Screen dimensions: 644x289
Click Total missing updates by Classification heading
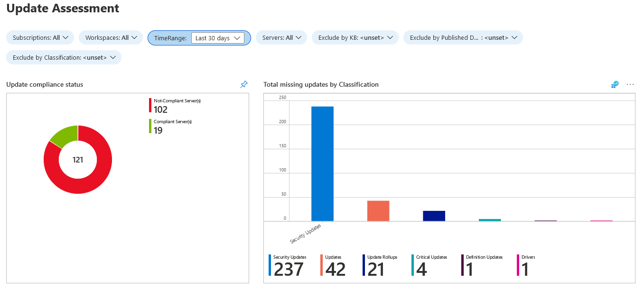pos(321,84)
